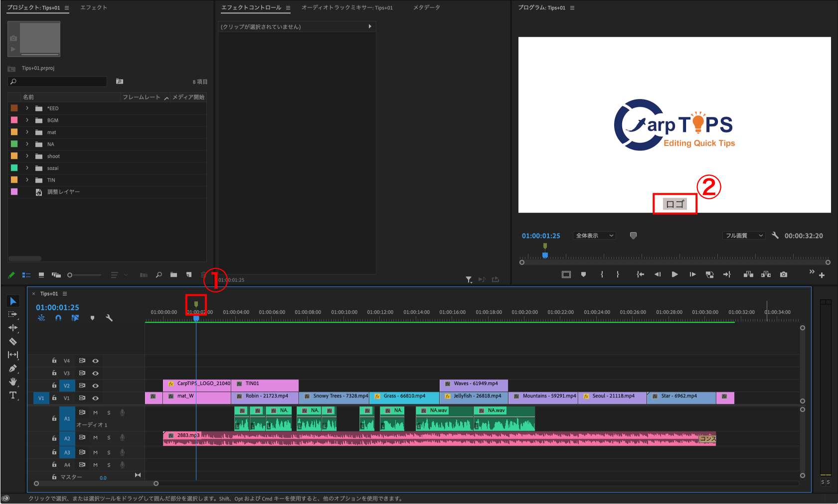Expand the BGM bin
The image size is (838, 504).
click(27, 120)
